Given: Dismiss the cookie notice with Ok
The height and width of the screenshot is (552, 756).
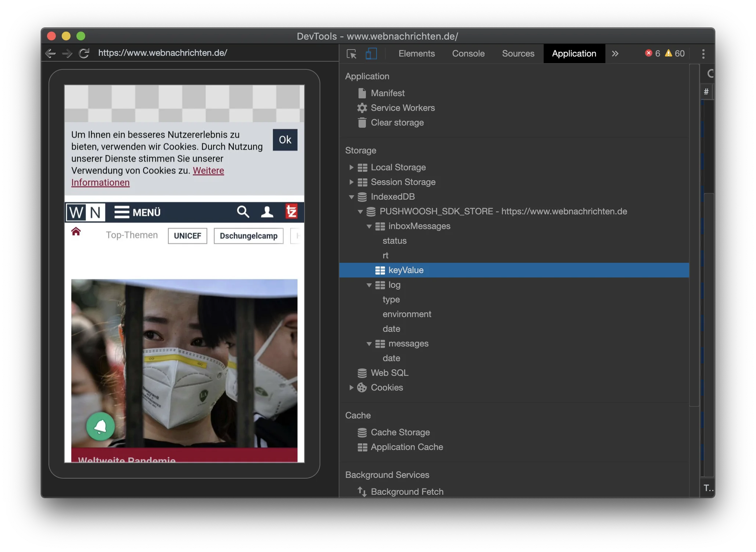Looking at the screenshot, I should point(285,140).
